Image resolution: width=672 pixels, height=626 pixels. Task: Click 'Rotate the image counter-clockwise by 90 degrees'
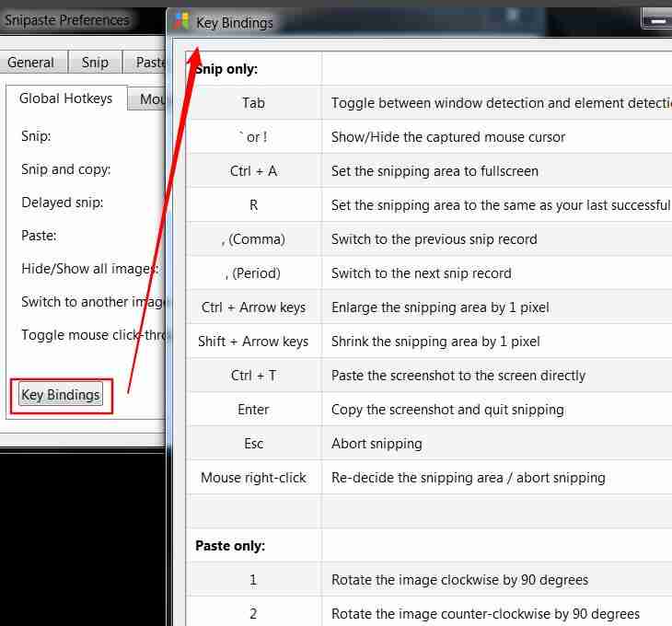pyautogui.click(x=485, y=614)
